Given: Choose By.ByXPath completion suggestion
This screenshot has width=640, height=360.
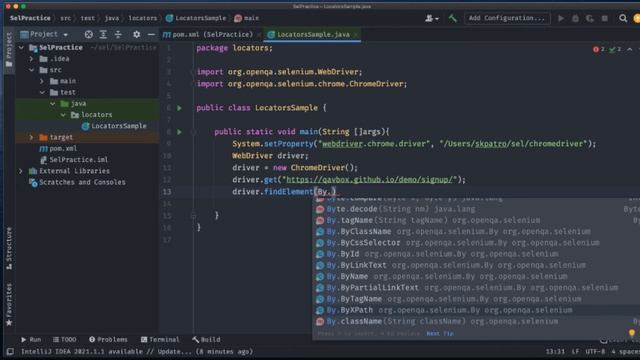Looking at the screenshot, I should 476,310.
